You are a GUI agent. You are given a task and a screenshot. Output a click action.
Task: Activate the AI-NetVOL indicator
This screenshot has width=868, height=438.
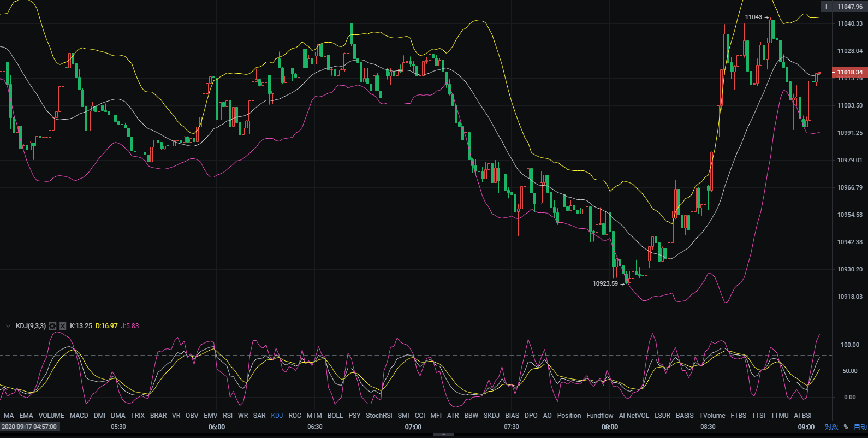(633, 416)
